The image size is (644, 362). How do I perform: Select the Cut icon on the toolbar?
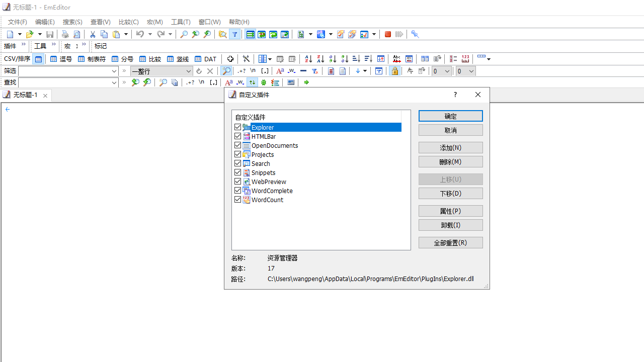[x=93, y=34]
